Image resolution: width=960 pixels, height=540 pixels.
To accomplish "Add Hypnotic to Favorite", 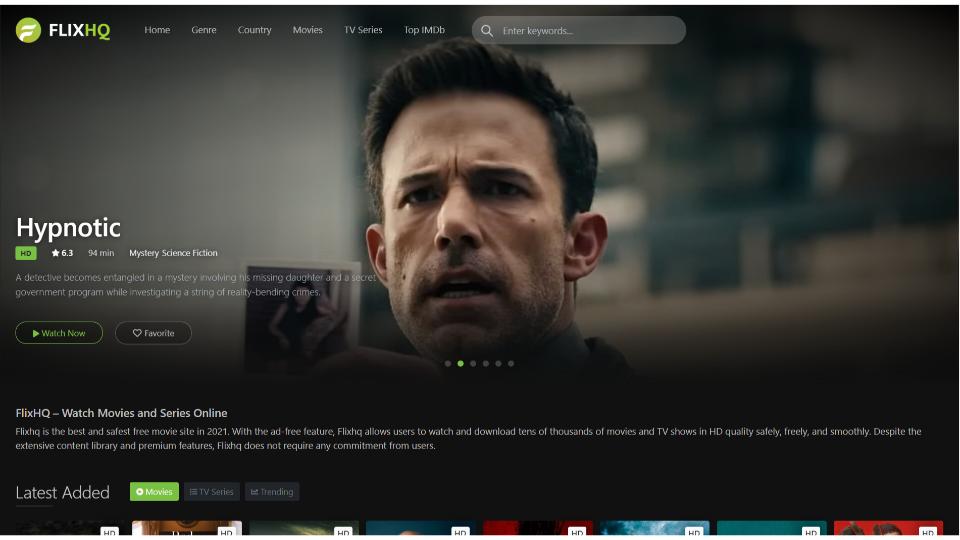I will coord(153,333).
